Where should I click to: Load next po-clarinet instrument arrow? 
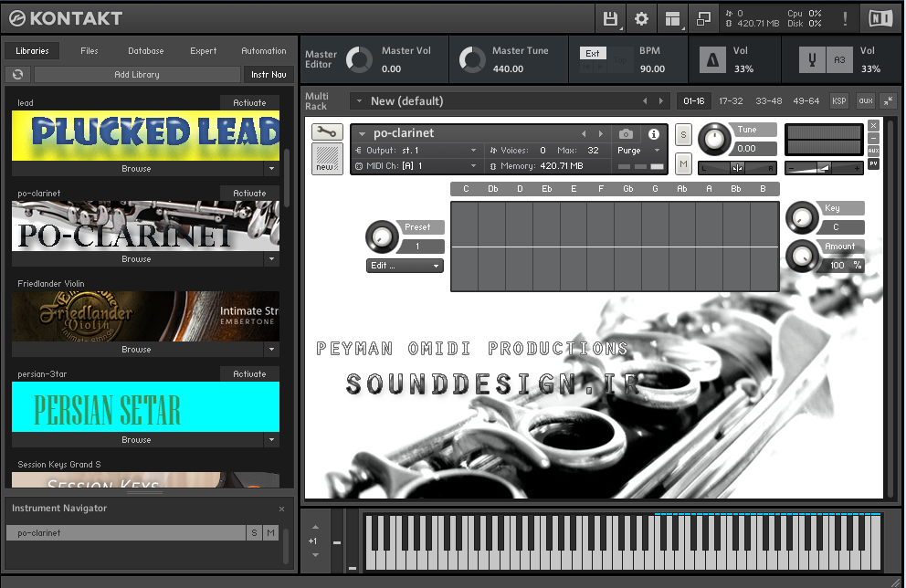[601, 134]
